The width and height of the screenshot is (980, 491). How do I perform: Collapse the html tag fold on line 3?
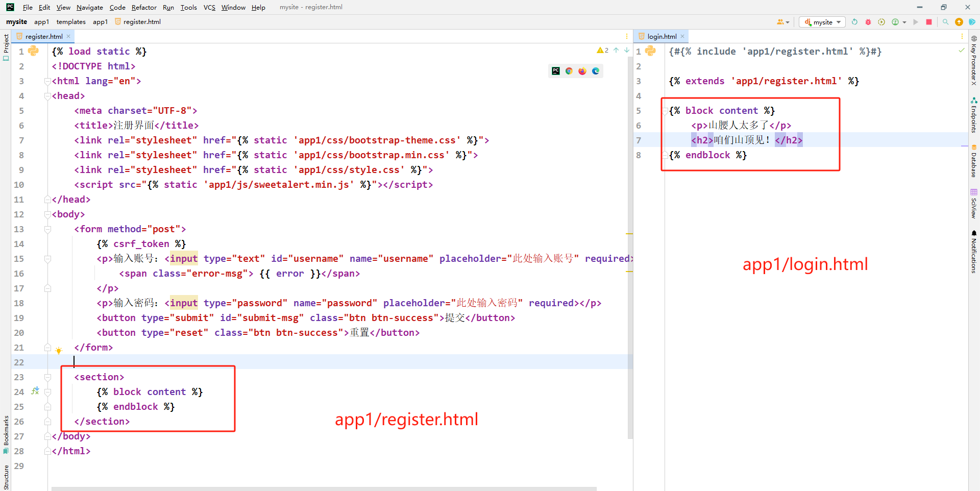[47, 81]
